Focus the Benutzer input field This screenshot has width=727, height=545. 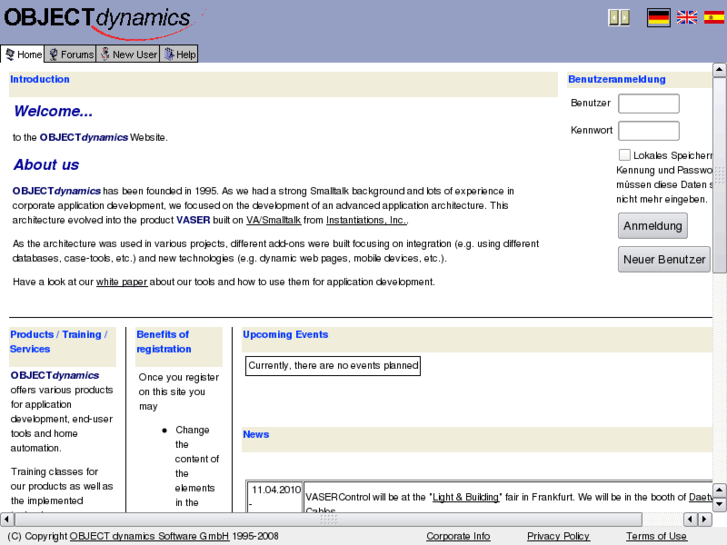(x=649, y=103)
